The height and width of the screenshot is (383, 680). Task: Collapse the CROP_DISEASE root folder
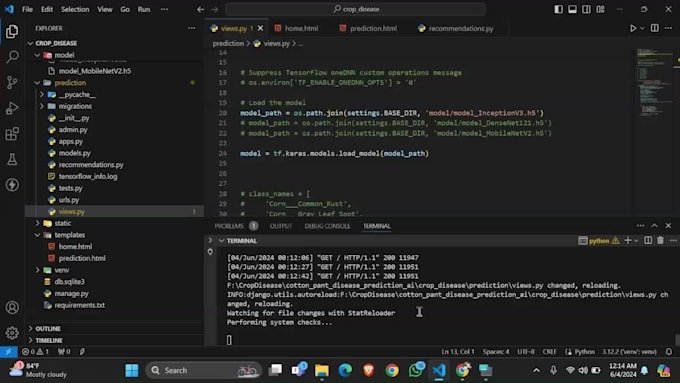(x=30, y=43)
